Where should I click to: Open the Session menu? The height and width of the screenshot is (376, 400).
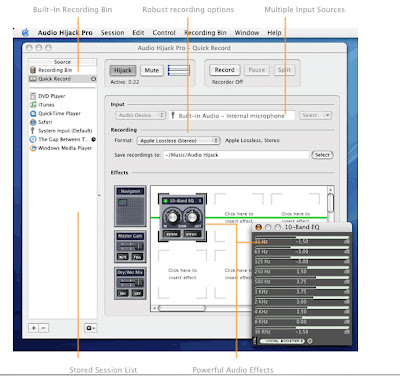(112, 33)
